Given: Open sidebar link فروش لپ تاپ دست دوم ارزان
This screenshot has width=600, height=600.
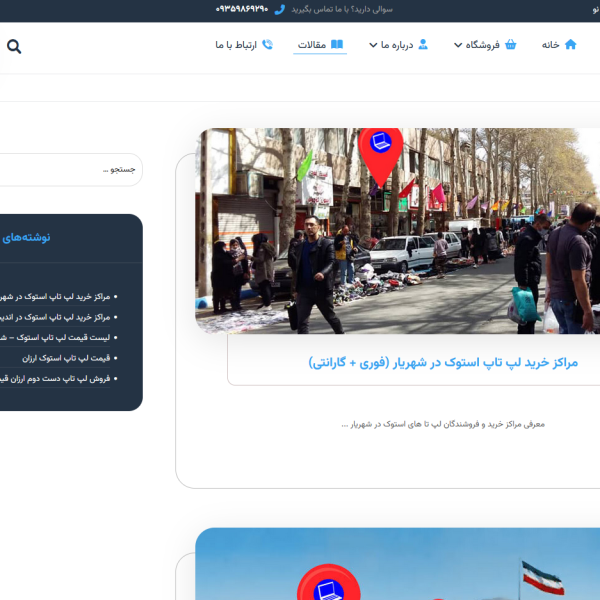Looking at the screenshot, I should coord(55,378).
